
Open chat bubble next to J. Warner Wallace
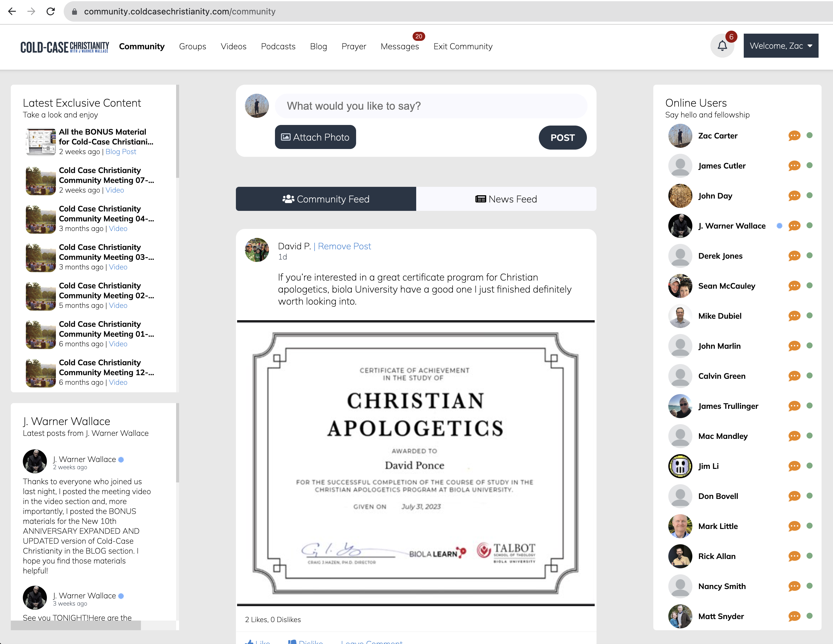tap(794, 226)
